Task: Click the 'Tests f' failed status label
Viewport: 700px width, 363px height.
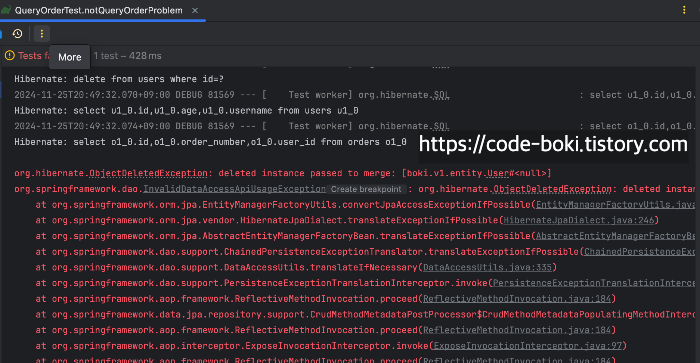Action: pos(33,56)
